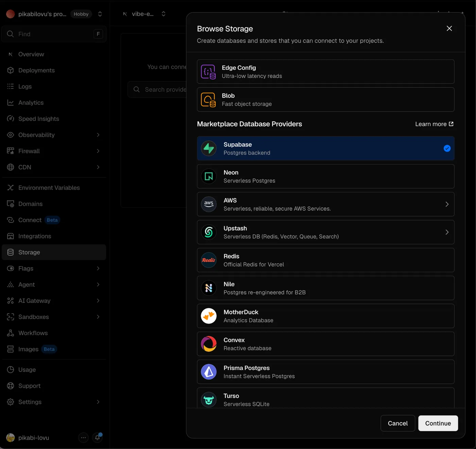This screenshot has width=476, height=449.
Task: Close the Browse Storage dialog
Action: pos(449,29)
